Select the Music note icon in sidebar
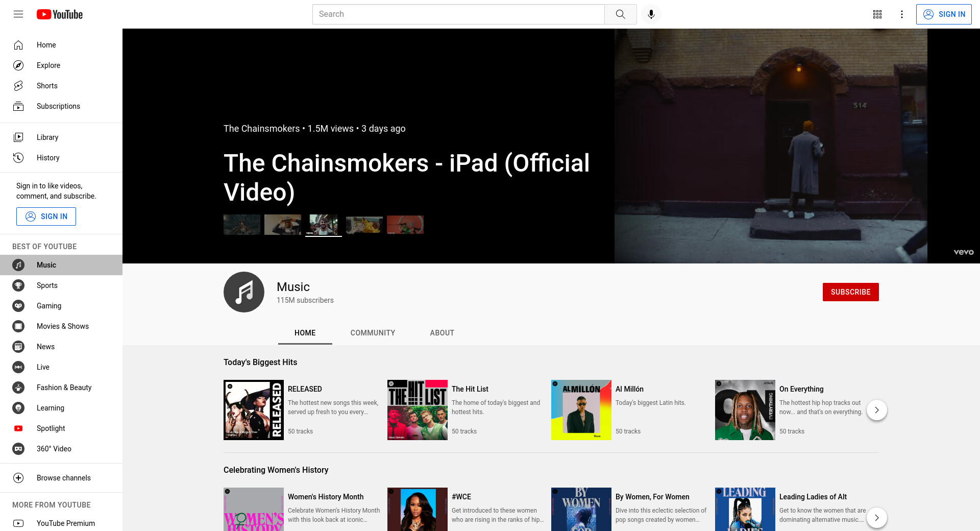Viewport: 980px width, 531px height. point(18,265)
